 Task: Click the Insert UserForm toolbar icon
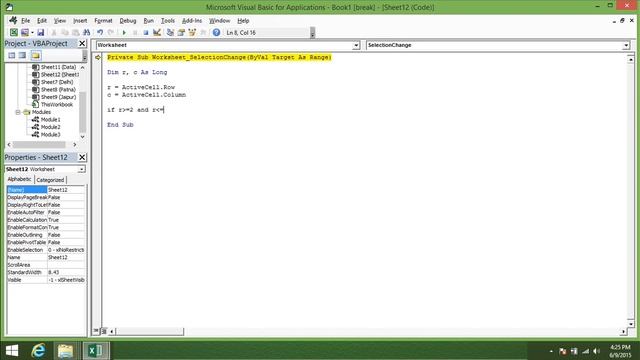[x=25, y=32]
